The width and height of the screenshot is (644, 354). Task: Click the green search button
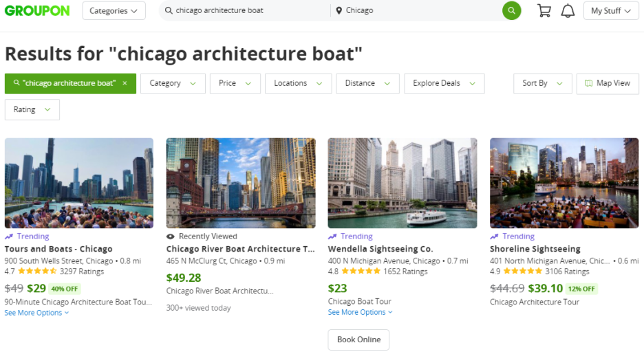pyautogui.click(x=511, y=11)
